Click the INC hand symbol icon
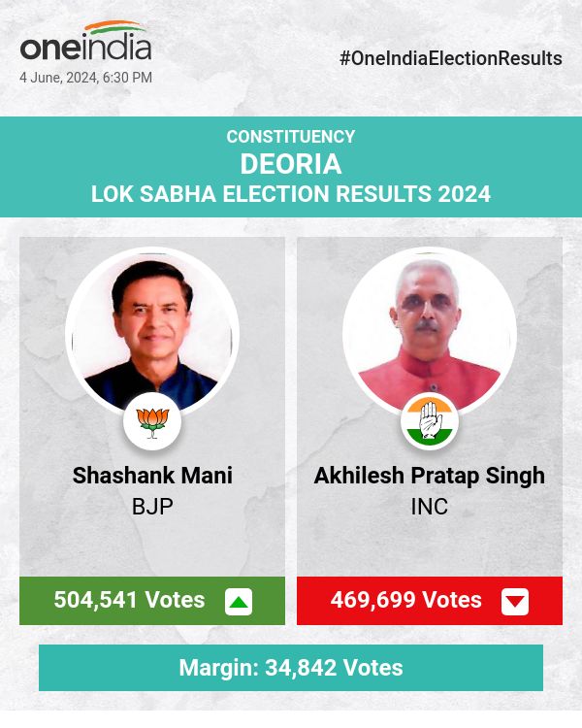The width and height of the screenshot is (582, 728). click(430, 421)
